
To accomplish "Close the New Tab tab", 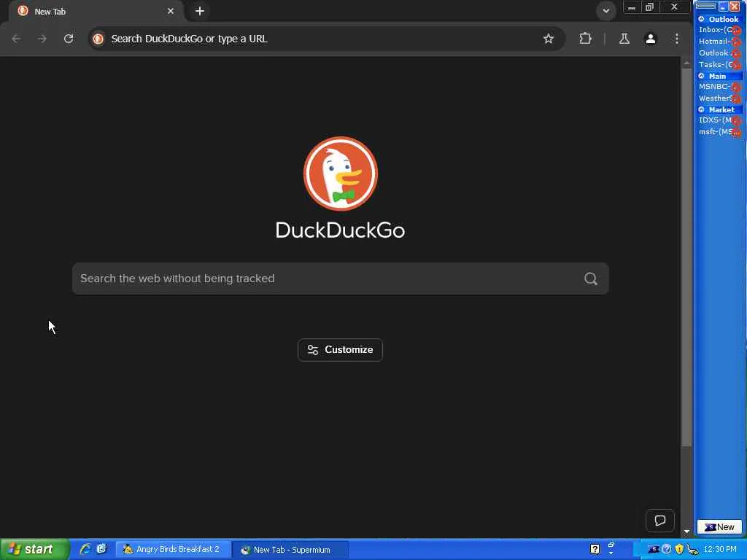I will pyautogui.click(x=171, y=11).
